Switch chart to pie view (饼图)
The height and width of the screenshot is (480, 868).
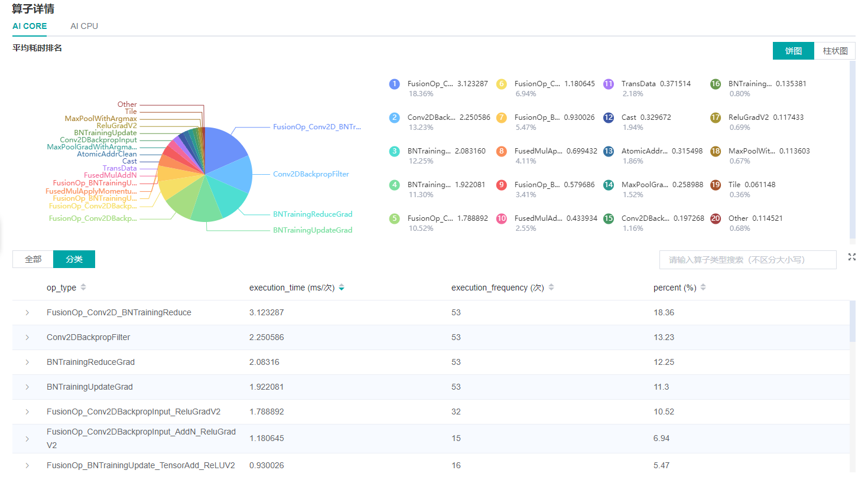coord(793,51)
